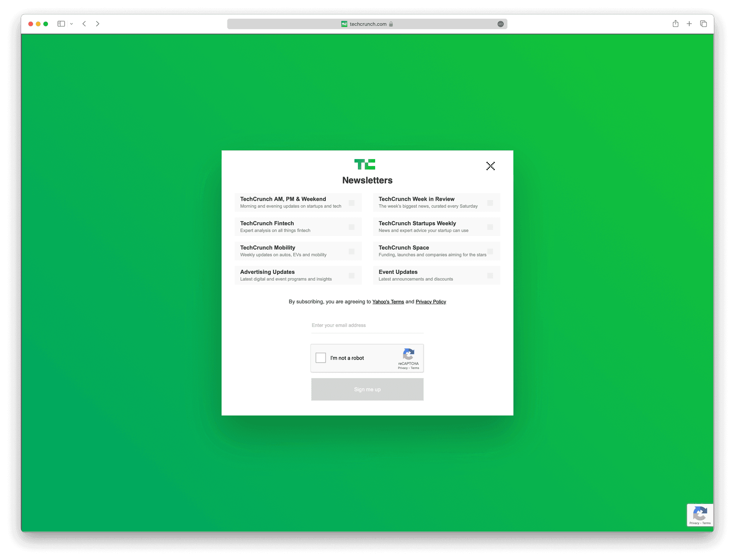The width and height of the screenshot is (735, 560).
Task: Click the Share icon in the Safari toolbar
Action: coord(676,24)
